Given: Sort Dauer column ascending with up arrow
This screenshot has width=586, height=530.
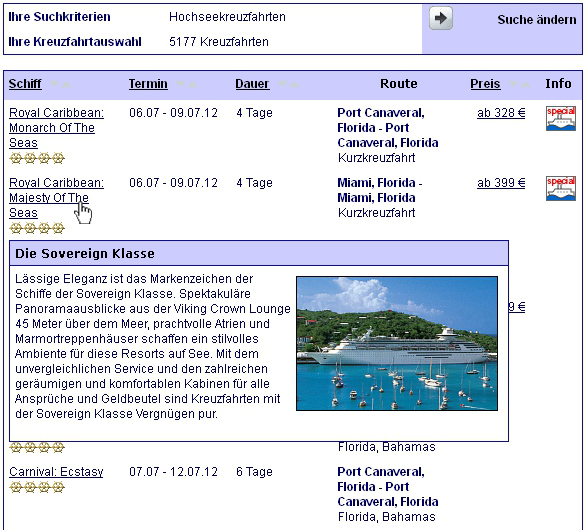Looking at the screenshot, I should coord(295,84).
